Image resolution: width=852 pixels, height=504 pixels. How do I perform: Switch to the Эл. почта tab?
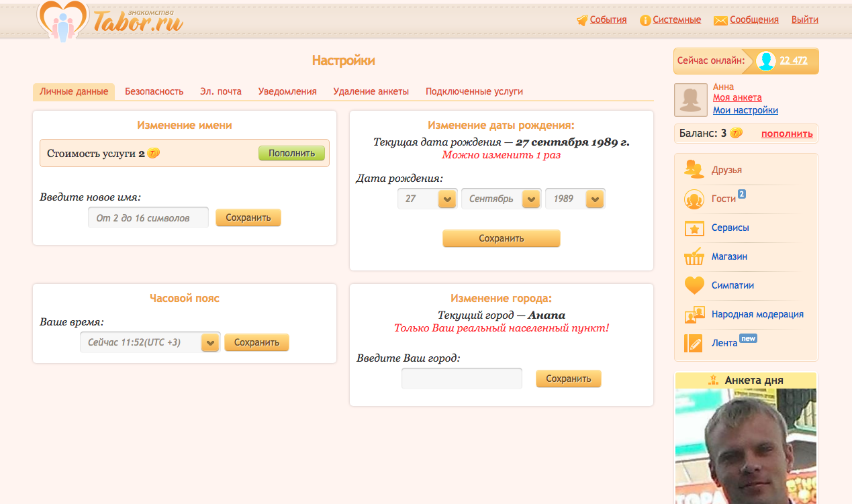[x=221, y=91]
